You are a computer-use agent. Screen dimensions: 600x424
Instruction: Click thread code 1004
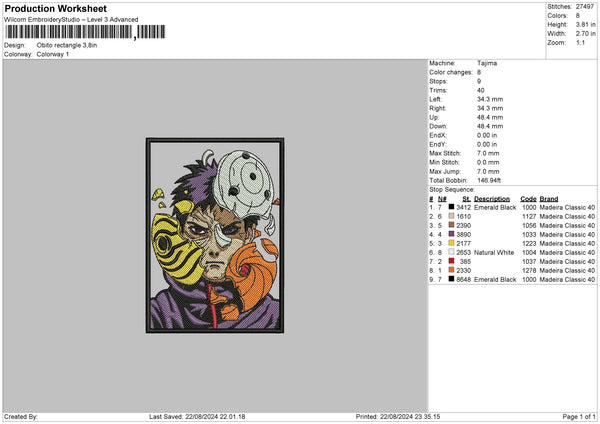[529, 253]
